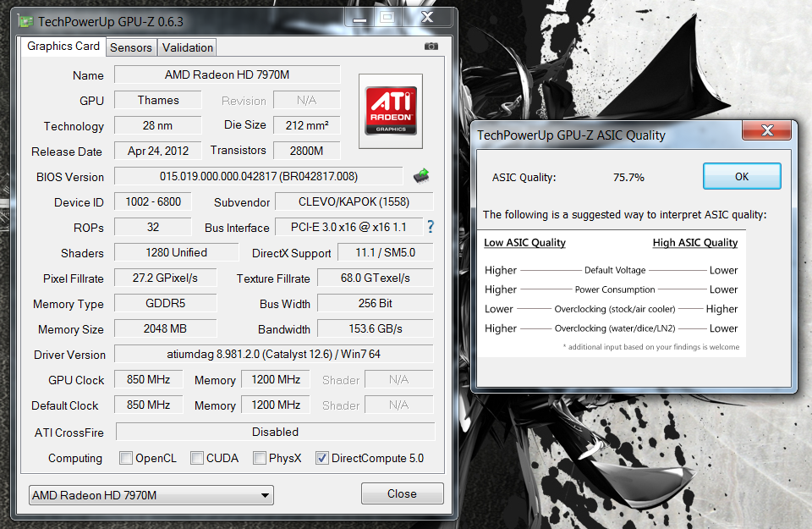Image resolution: width=812 pixels, height=529 pixels.
Task: Click the Close button in GPU-Z
Action: [403, 493]
